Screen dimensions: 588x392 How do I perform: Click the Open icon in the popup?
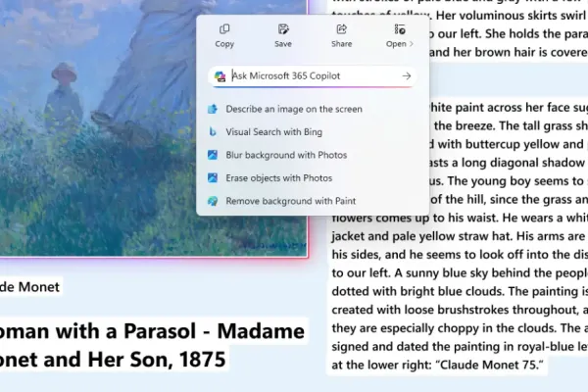400,29
